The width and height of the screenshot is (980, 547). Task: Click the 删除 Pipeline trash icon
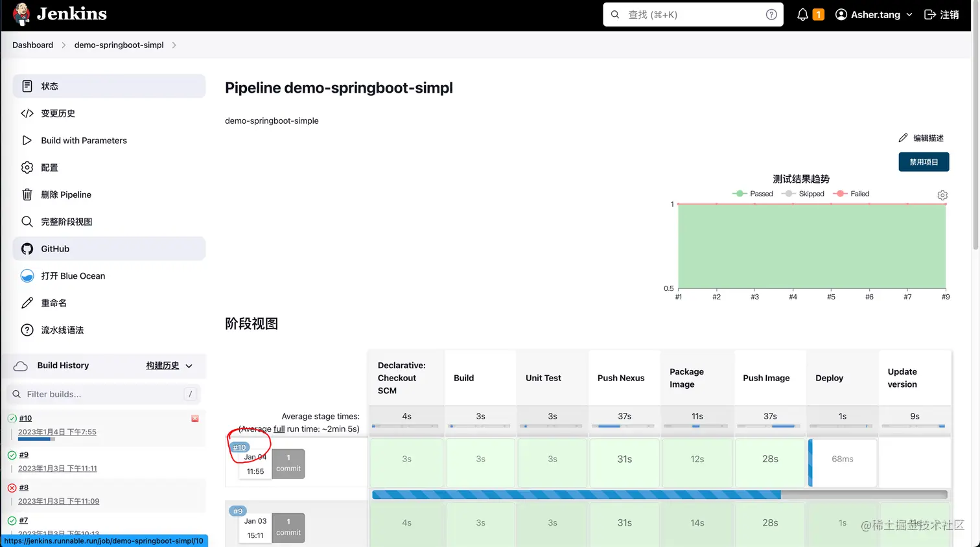(x=27, y=194)
